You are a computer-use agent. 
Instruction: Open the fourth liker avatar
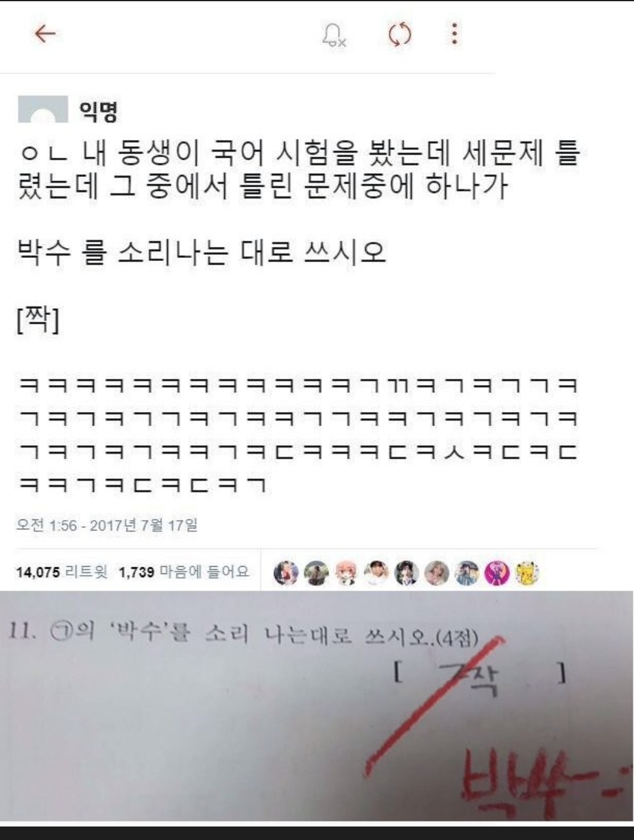pyautogui.click(x=376, y=573)
